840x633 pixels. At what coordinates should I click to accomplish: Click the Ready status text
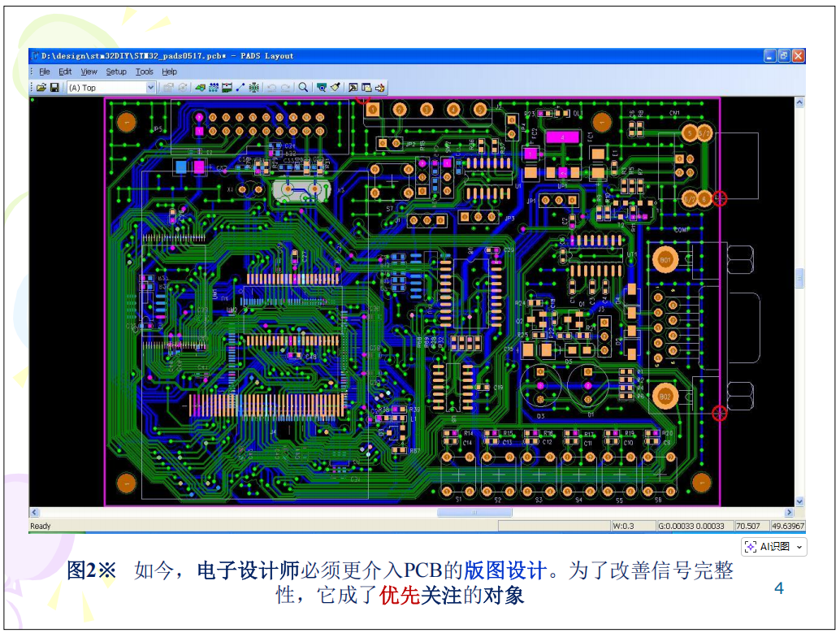click(40, 526)
